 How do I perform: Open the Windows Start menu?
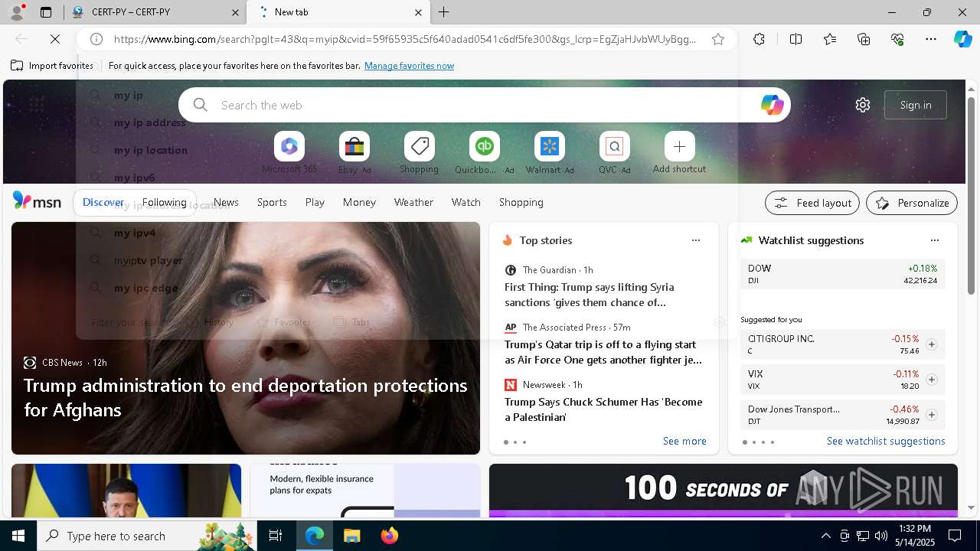pyautogui.click(x=18, y=536)
